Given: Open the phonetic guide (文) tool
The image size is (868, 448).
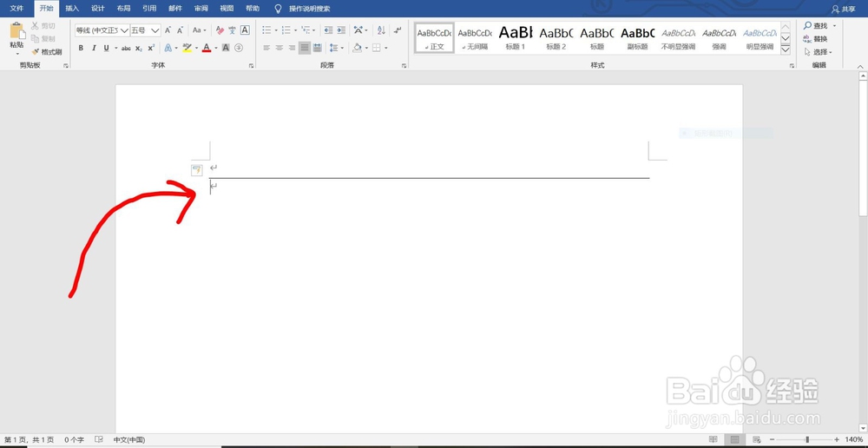Looking at the screenshot, I should point(232,30).
